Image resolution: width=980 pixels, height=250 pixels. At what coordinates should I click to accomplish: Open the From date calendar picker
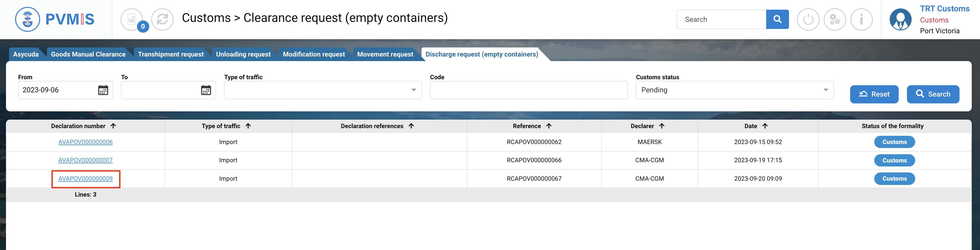coord(103,90)
